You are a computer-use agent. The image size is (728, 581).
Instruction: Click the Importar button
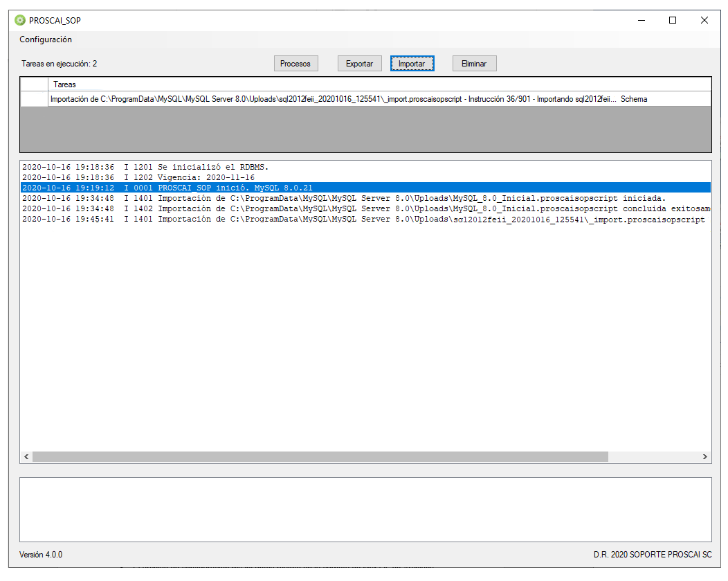pos(412,64)
